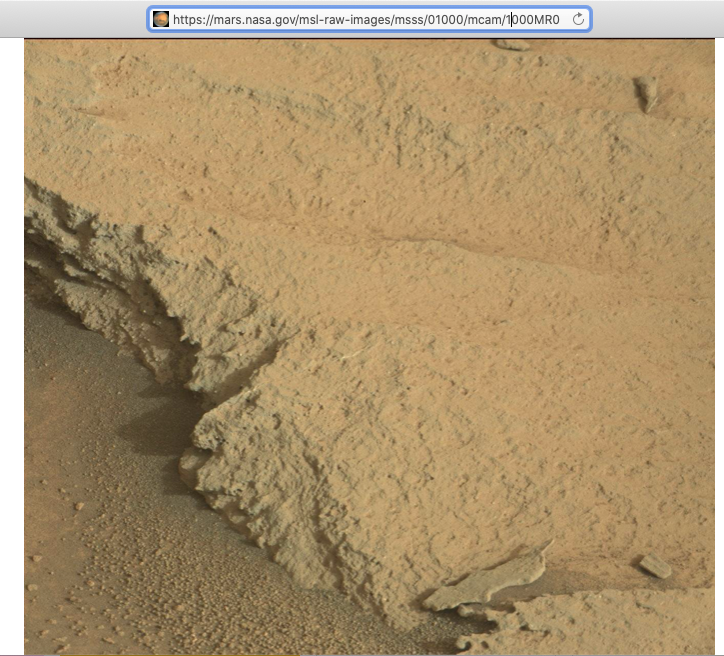The height and width of the screenshot is (656, 724).
Task: Place cursor on 'mcam' in the address
Action: [485, 19]
